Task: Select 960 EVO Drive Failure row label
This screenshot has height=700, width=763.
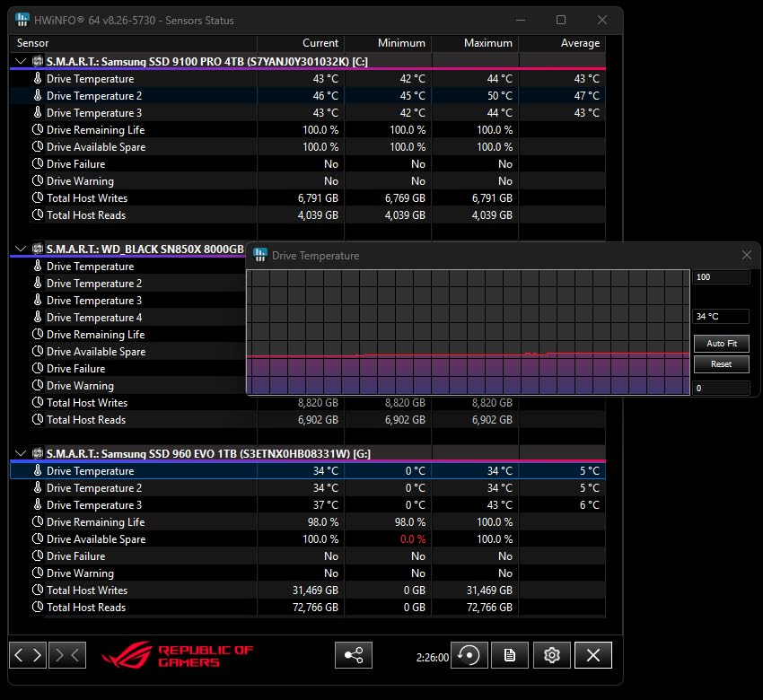Action: coord(76,556)
